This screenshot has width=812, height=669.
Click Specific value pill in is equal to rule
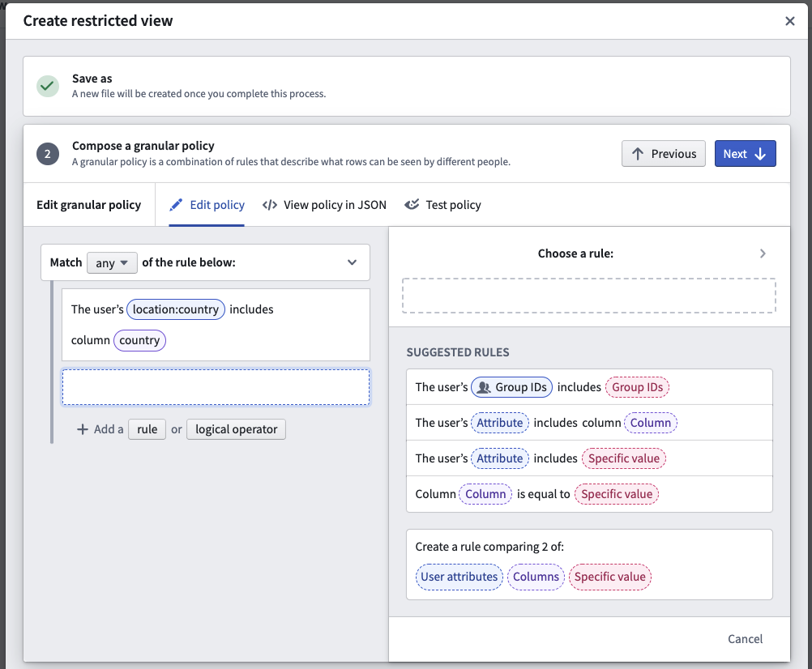click(616, 494)
